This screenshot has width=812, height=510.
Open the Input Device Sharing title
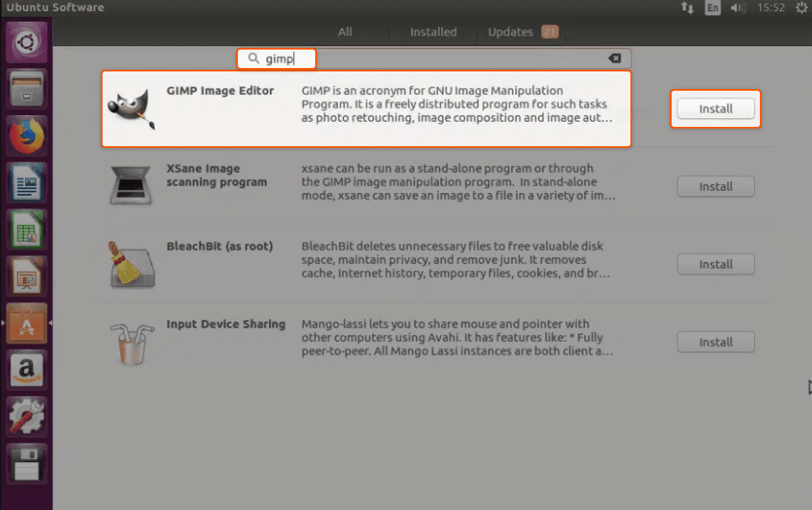[x=226, y=324]
